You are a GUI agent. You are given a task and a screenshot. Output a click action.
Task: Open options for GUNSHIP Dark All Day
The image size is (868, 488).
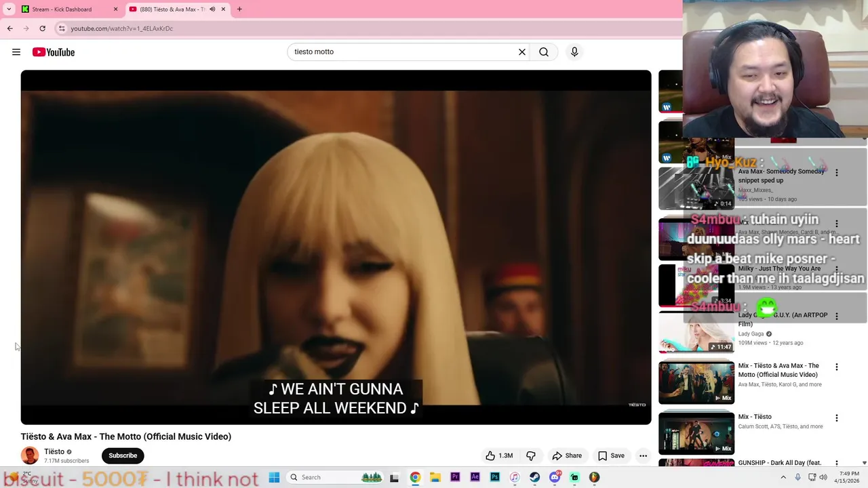836,464
